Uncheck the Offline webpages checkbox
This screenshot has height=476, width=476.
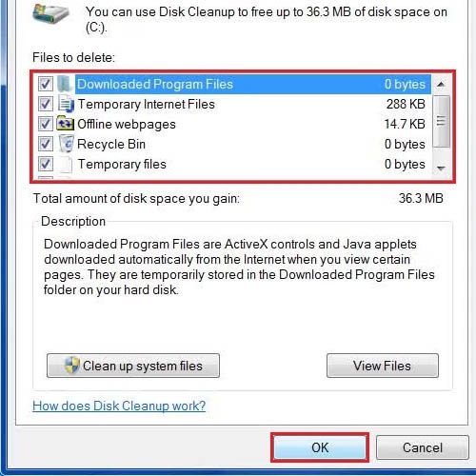(46, 124)
